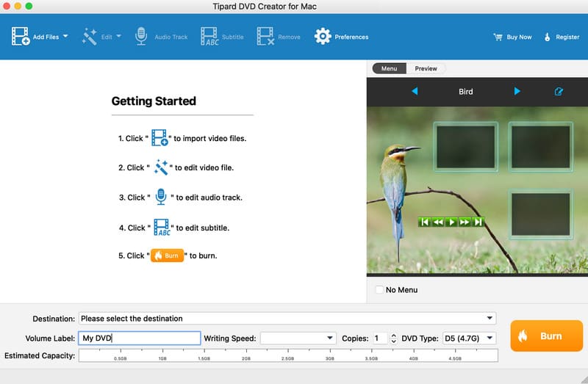Expand the Edit dropdown arrow
The image size is (588, 384).
[x=119, y=36]
